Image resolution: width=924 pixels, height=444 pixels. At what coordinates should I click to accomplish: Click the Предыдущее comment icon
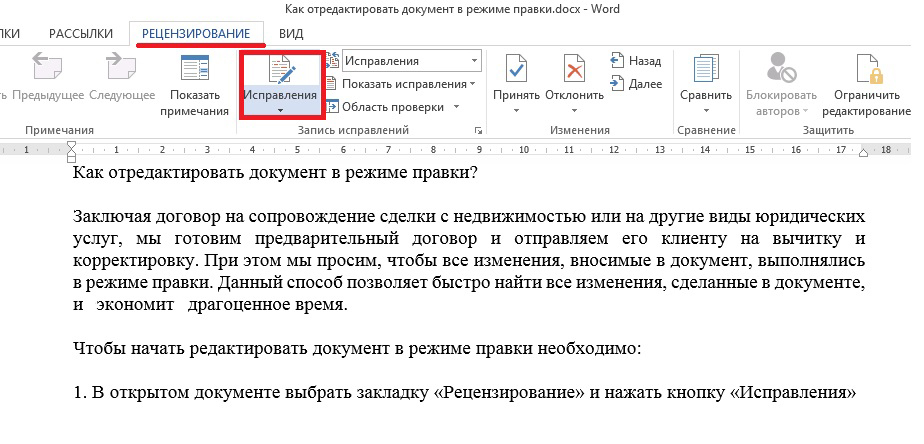47,66
